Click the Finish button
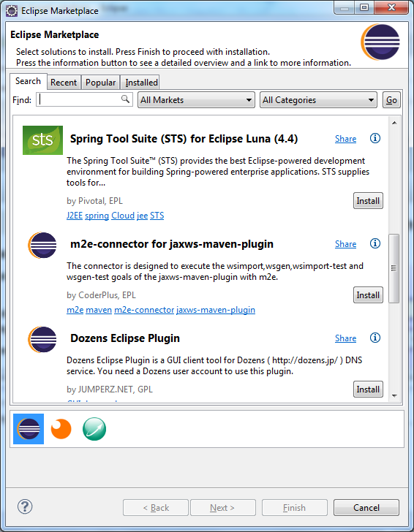This screenshot has height=532, width=414. click(x=295, y=508)
